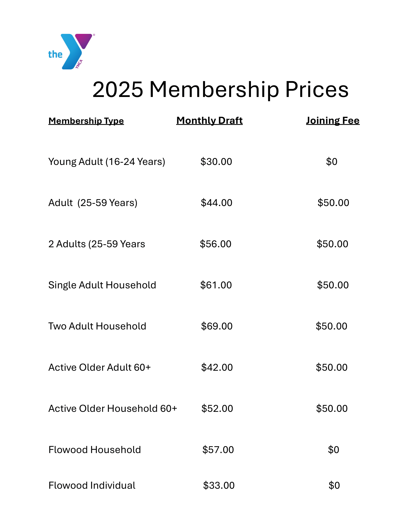411x532 pixels.
Task: Click the underlined "Joining Fee" heading
Action: (x=333, y=121)
